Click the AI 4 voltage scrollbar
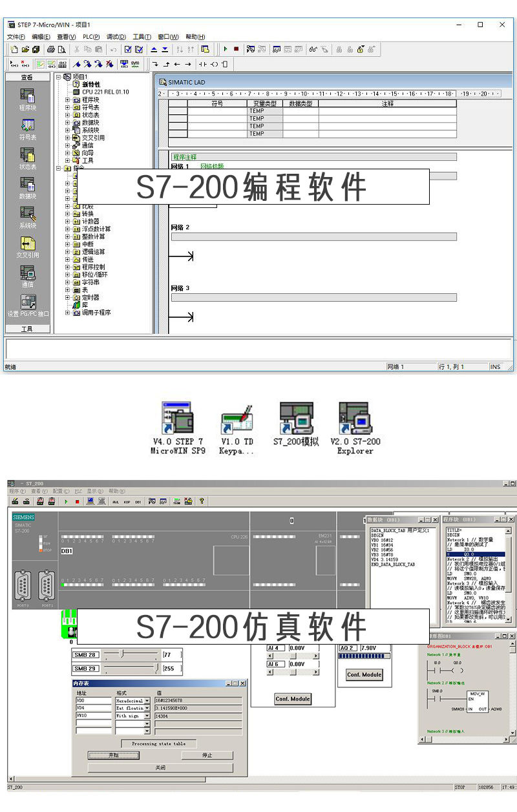The height and width of the screenshot is (812, 517). pos(293,656)
